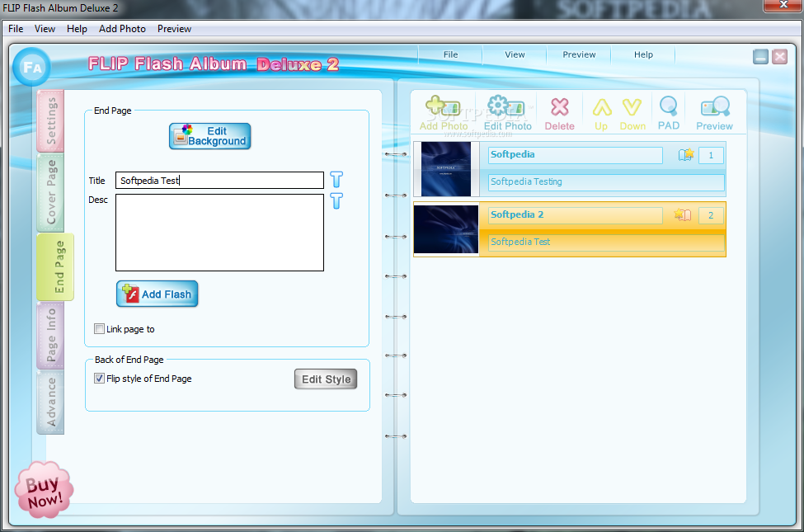804x532 pixels.
Task: Minimize the inner album window
Action: click(x=760, y=56)
